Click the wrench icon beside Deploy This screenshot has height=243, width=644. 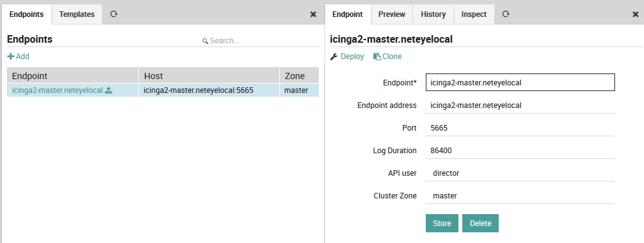coord(334,57)
